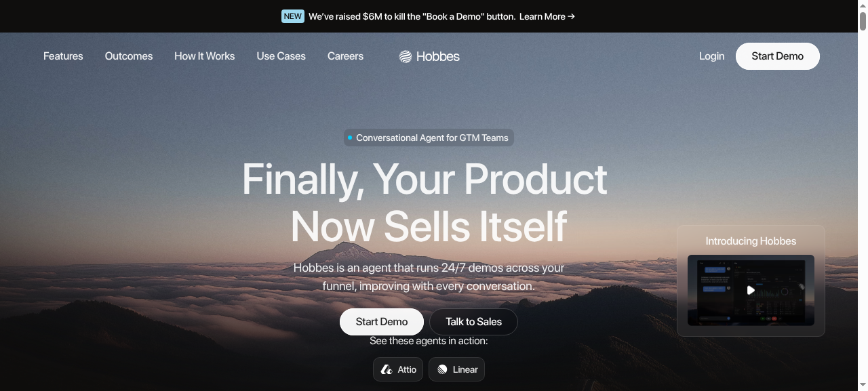This screenshot has width=868, height=391.
Task: Click the Linear logo icon
Action: [x=442, y=369]
